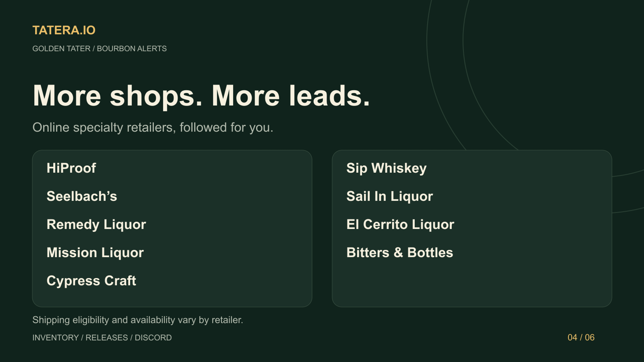Screen dimensions: 644x362
Task: Click the 'INVENTORY / RELEASES / DISCORD' footer text
Action: (x=102, y=338)
